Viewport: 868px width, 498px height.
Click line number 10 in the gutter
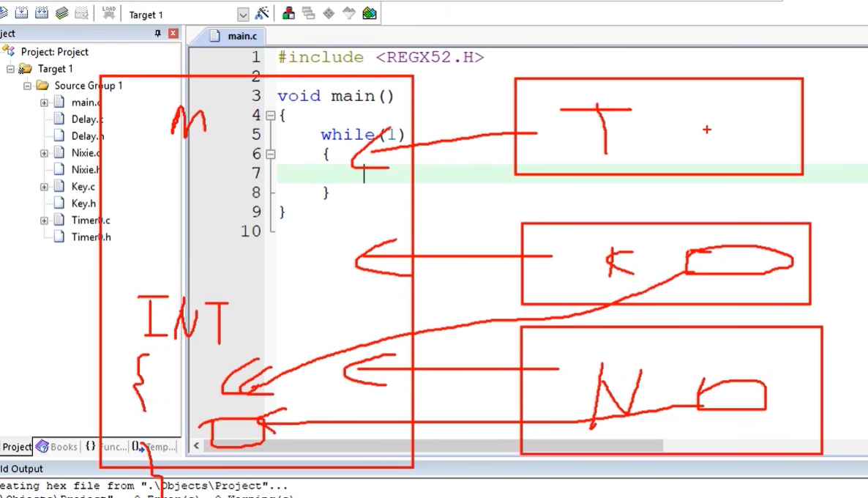[251, 231]
